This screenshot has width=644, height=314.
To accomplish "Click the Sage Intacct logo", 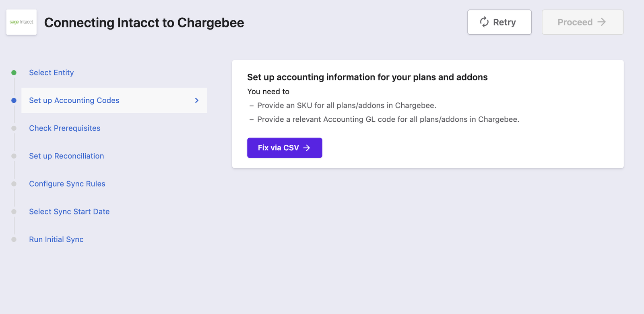I will [21, 22].
